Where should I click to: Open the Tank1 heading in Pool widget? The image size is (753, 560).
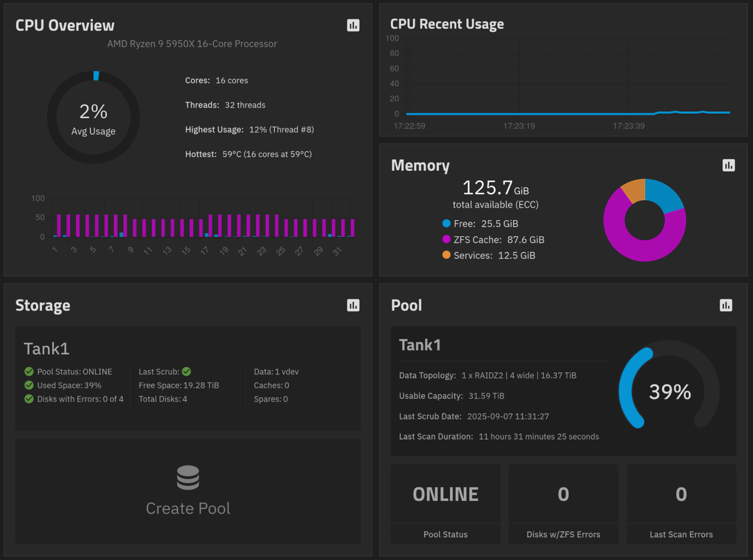(420, 345)
